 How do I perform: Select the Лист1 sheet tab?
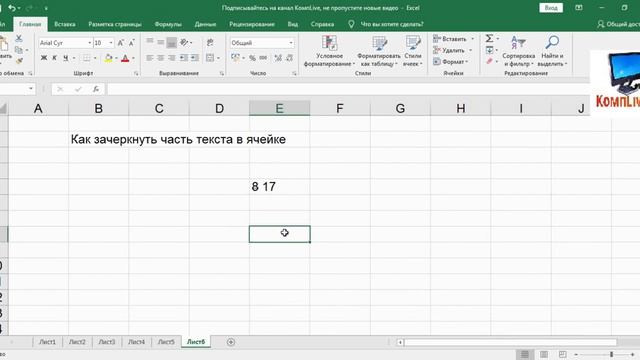tap(47, 342)
